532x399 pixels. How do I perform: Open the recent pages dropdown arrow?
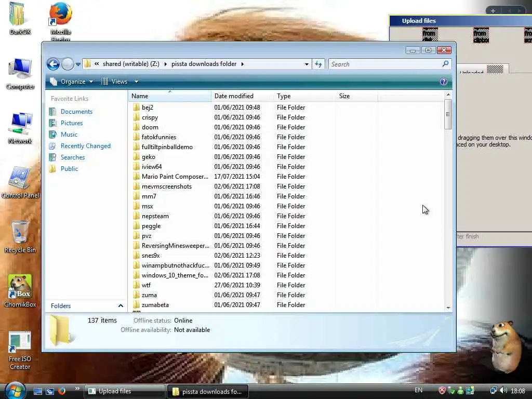click(x=78, y=64)
